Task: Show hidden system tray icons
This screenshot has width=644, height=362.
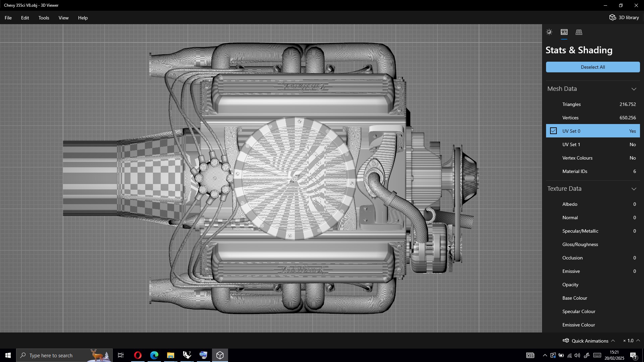Action: pos(545,355)
